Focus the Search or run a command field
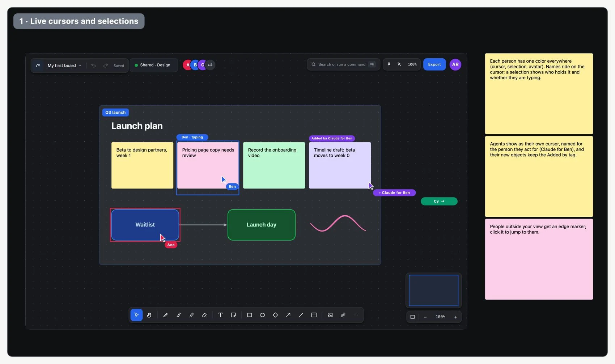Image resolution: width=615 pixels, height=364 pixels. click(343, 64)
